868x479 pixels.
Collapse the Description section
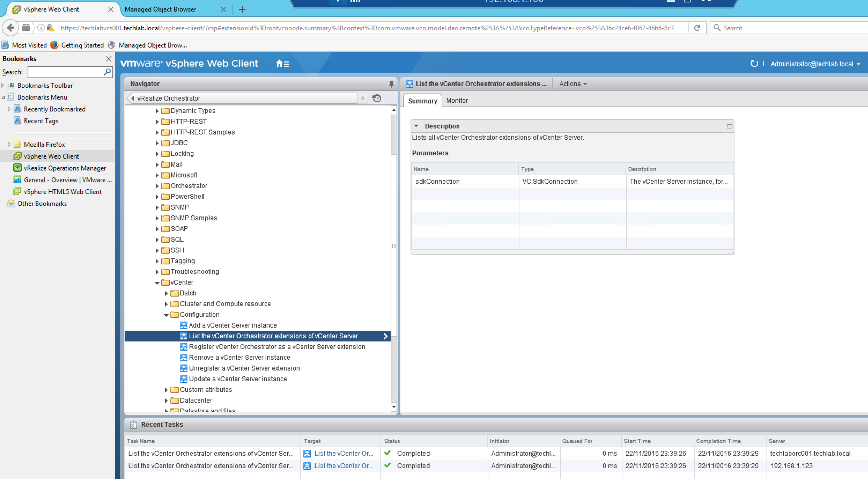click(416, 126)
